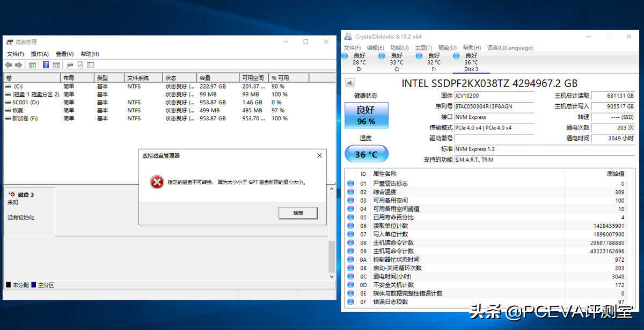Open 功能(U) menu in CrystalDiskInfo

pyautogui.click(x=400, y=48)
